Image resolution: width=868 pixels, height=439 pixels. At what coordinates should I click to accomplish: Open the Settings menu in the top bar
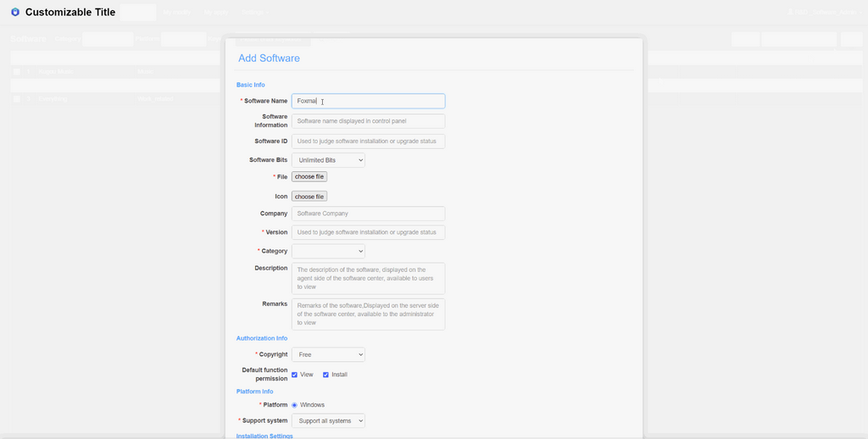(254, 12)
